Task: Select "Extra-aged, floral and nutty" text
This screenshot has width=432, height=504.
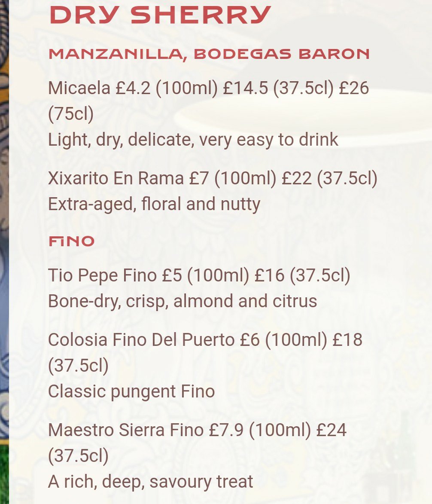Action: tap(154, 204)
